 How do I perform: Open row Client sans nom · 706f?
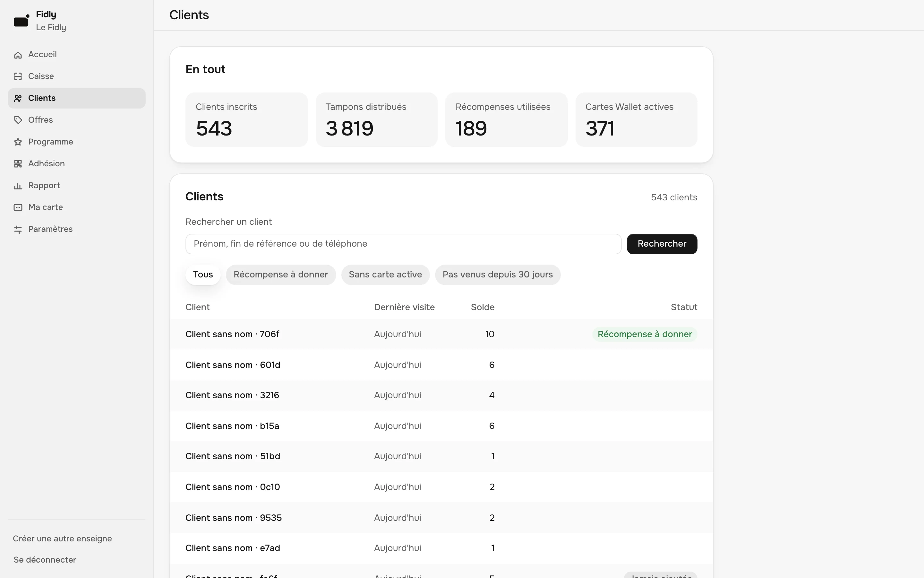coord(441,334)
